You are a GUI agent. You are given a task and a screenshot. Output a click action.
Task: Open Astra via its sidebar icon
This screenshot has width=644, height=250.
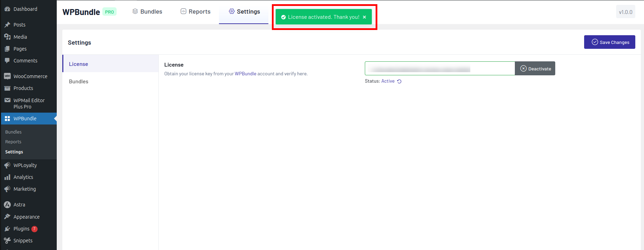pos(7,205)
